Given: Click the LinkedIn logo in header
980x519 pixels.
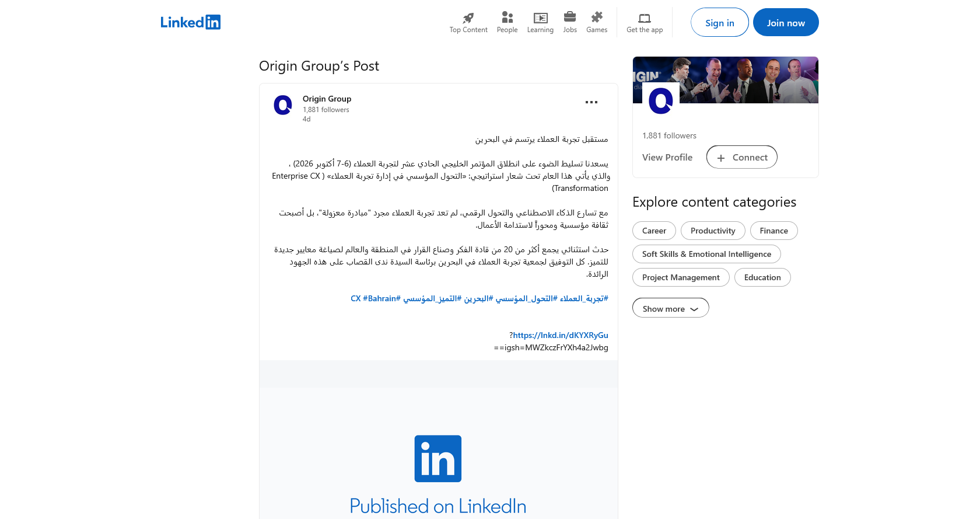Looking at the screenshot, I should (191, 22).
